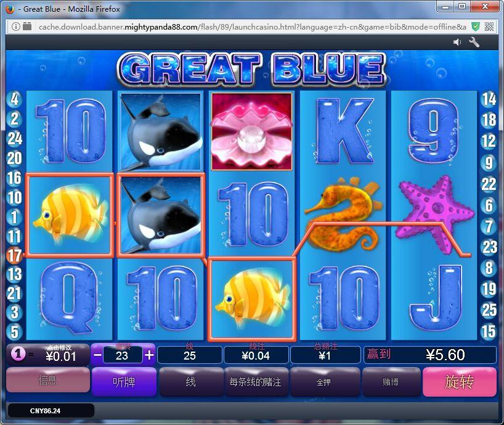Click the 23 auto-spin count field
Image resolution: width=504 pixels, height=425 pixels.
pos(122,355)
